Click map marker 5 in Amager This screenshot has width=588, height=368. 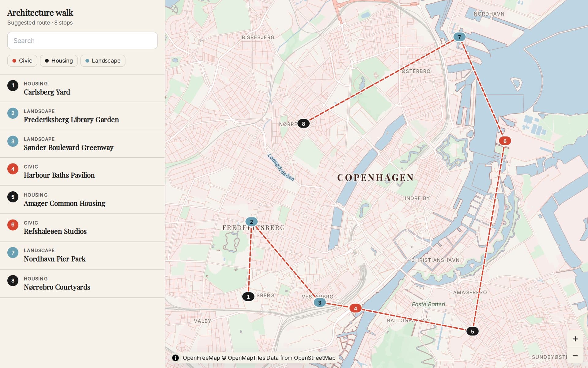point(473,331)
